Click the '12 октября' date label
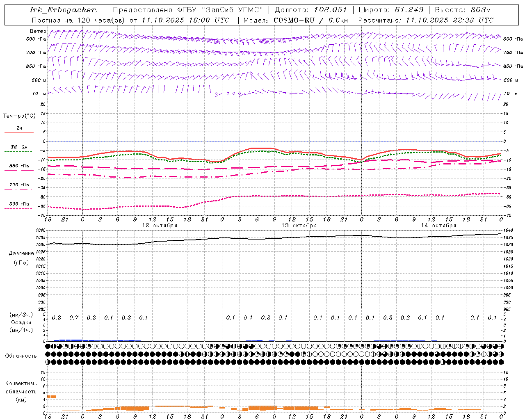Screen dimensions: 525x420 [x=160, y=226]
